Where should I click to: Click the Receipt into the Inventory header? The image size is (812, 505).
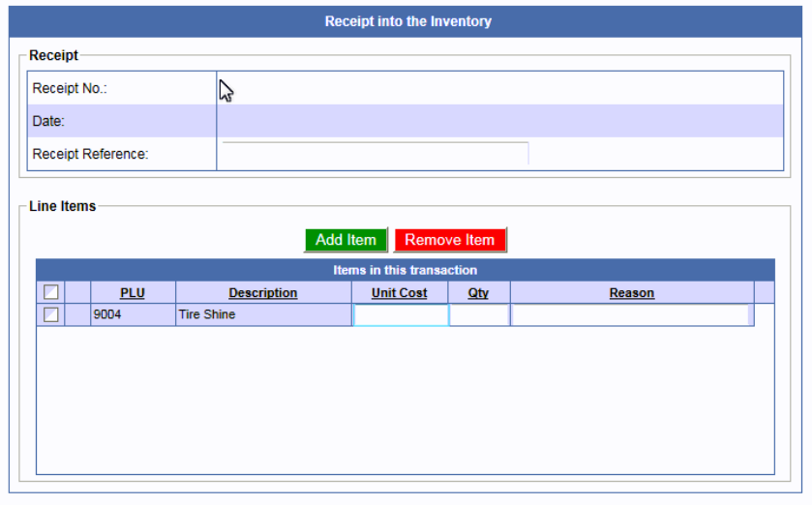coord(407,21)
